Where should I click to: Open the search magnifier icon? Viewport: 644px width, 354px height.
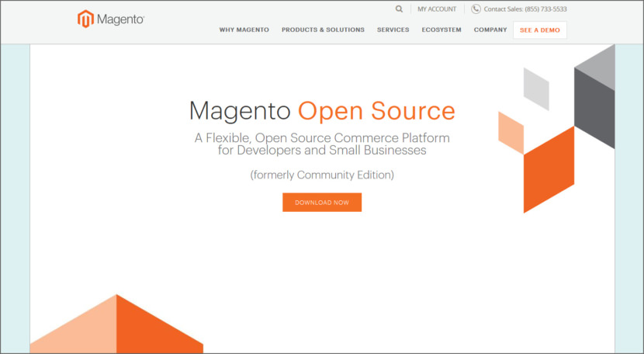[x=399, y=9]
